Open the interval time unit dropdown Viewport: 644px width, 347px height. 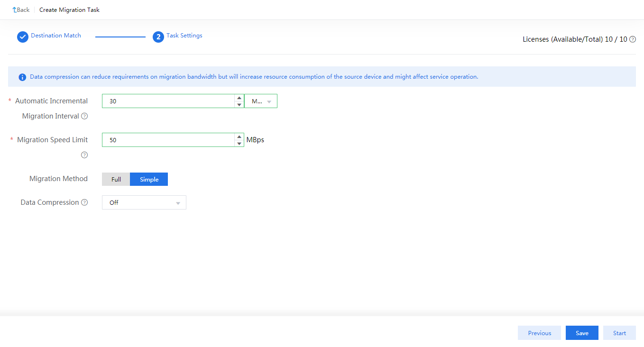click(x=261, y=101)
